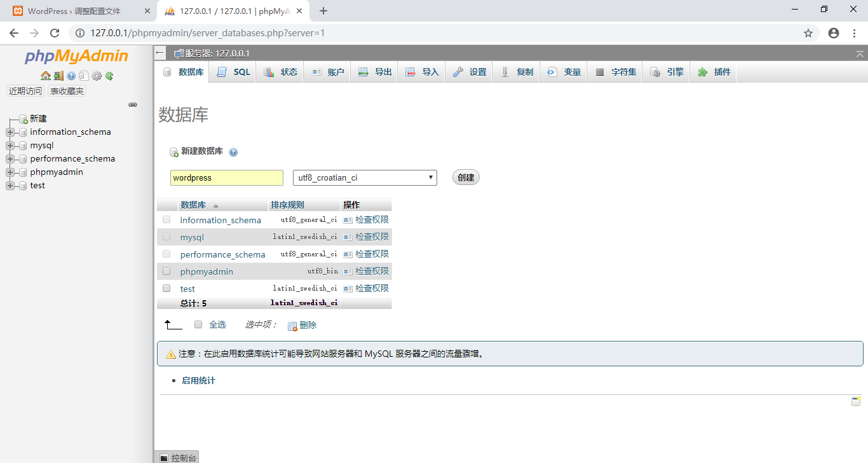Open the 导入 import tab
Screen dimensions: 868x463
click(x=422, y=73)
